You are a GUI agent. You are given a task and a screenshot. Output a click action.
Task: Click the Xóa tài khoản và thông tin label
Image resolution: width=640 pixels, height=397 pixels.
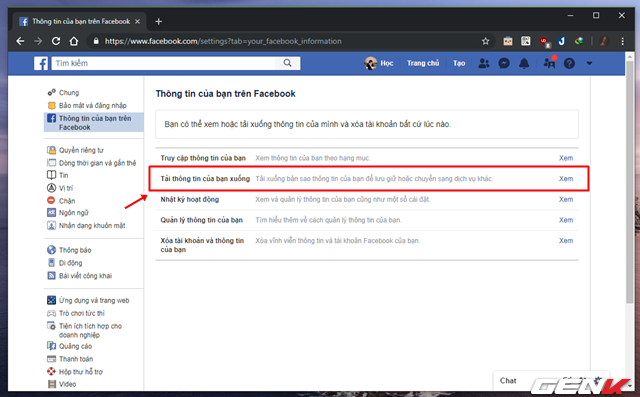pyautogui.click(x=202, y=245)
